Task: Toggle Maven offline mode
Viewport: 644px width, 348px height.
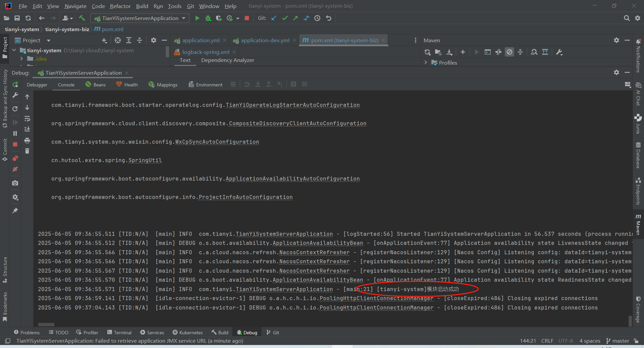Action: [x=498, y=52]
